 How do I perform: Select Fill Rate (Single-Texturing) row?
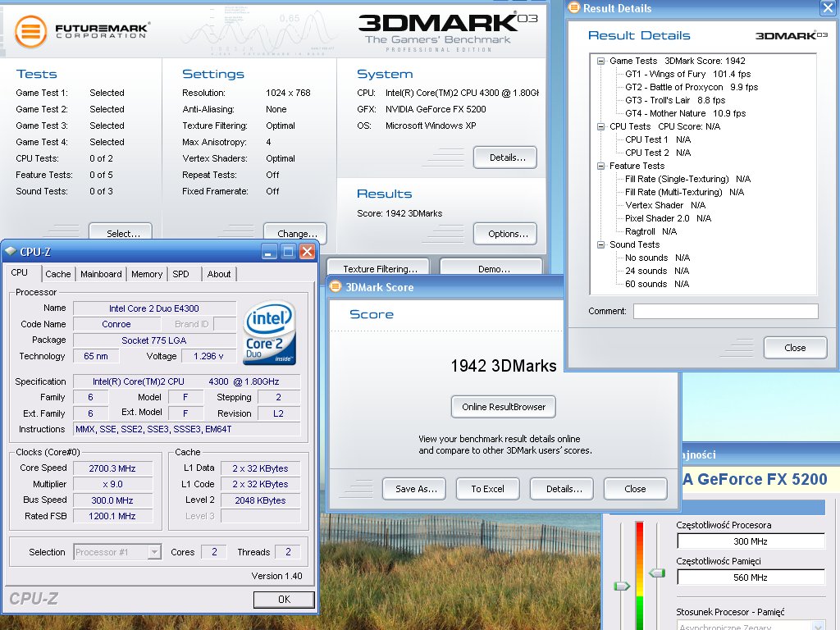688,179
